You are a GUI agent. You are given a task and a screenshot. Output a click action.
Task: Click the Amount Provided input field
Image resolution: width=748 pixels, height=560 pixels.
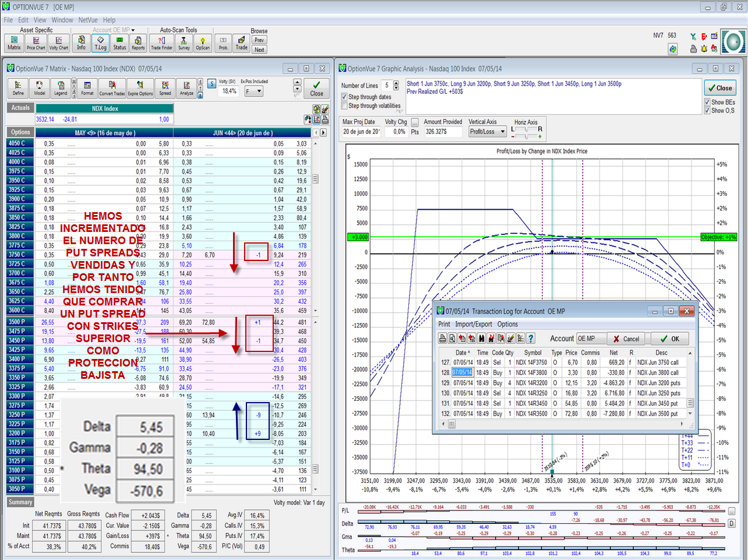[x=442, y=132]
